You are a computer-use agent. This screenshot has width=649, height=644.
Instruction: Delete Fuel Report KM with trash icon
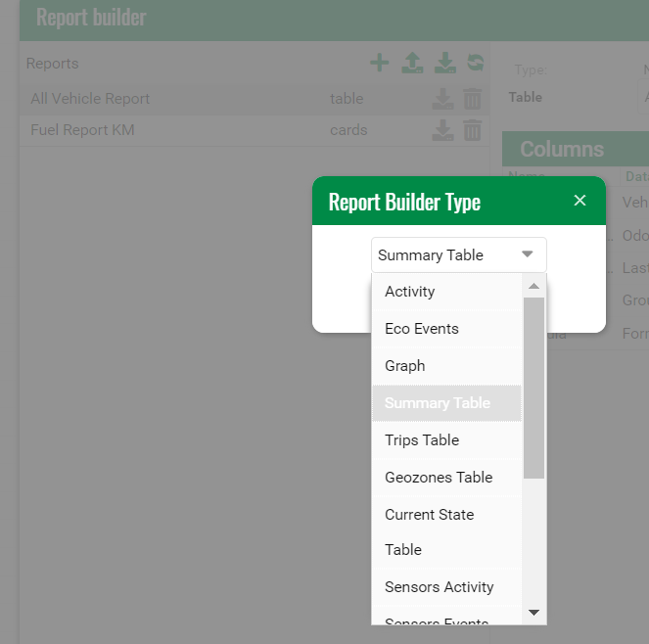pyautogui.click(x=472, y=130)
